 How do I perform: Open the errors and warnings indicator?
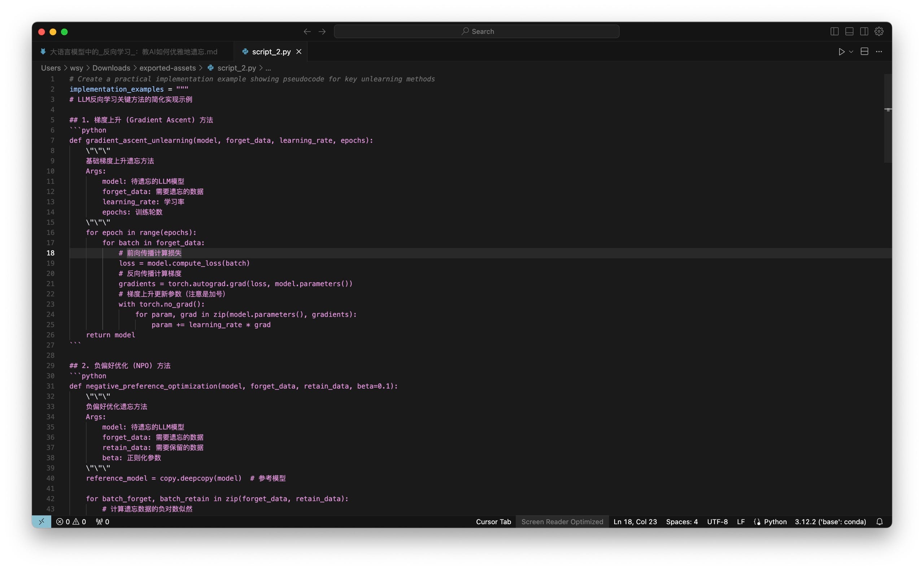tap(71, 521)
